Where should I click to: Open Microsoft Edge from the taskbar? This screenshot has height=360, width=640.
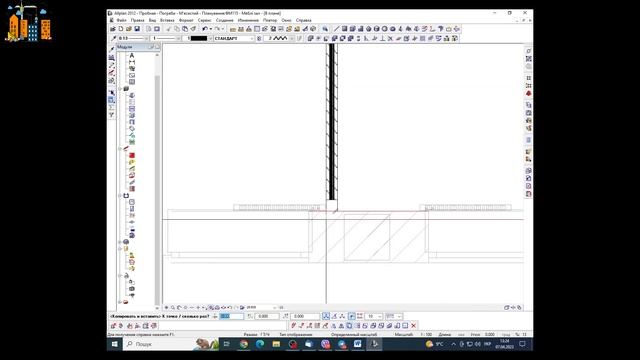click(260, 344)
